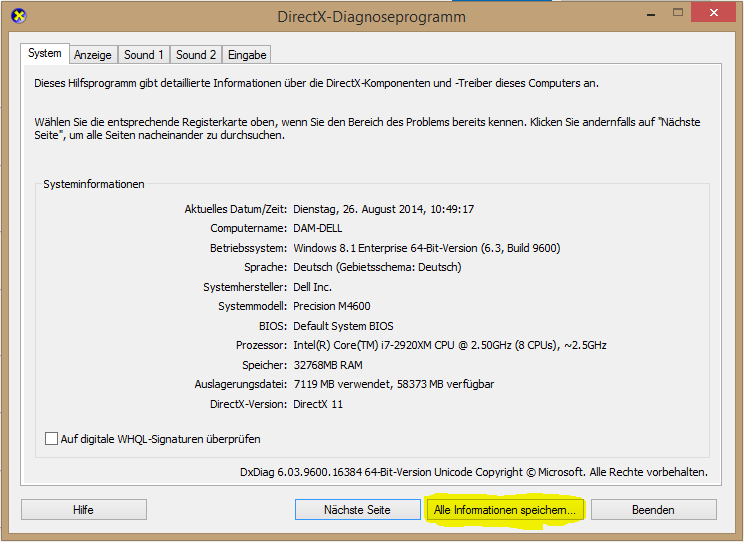
Task: Click the Dieses Hilfsprogramm description sentence
Action: click(316, 83)
